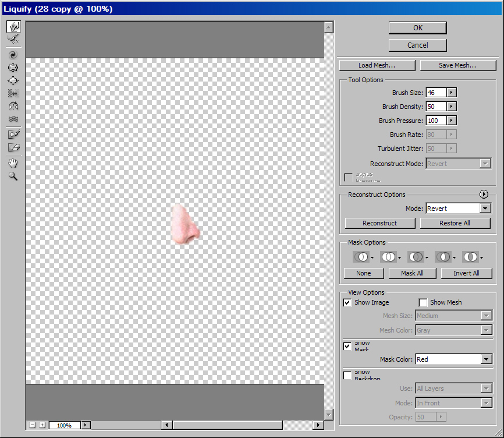Click the Restore All button
Screen dimensions: 504x438
pos(455,223)
